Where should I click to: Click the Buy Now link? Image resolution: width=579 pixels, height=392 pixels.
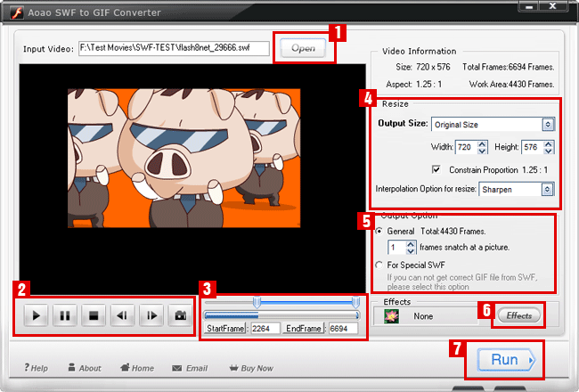tap(251, 368)
